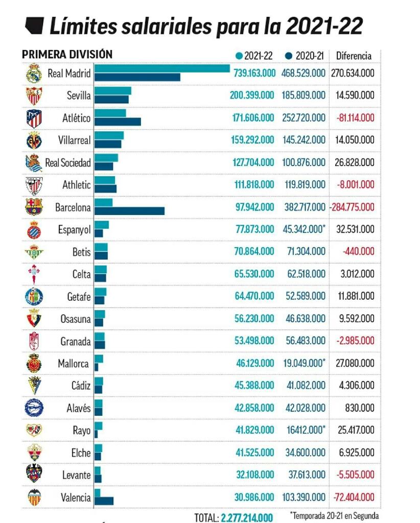Click Barcelona's difference value -284.775.000
Image resolution: width=420 pixels, height=523 pixels.
pos(352,207)
